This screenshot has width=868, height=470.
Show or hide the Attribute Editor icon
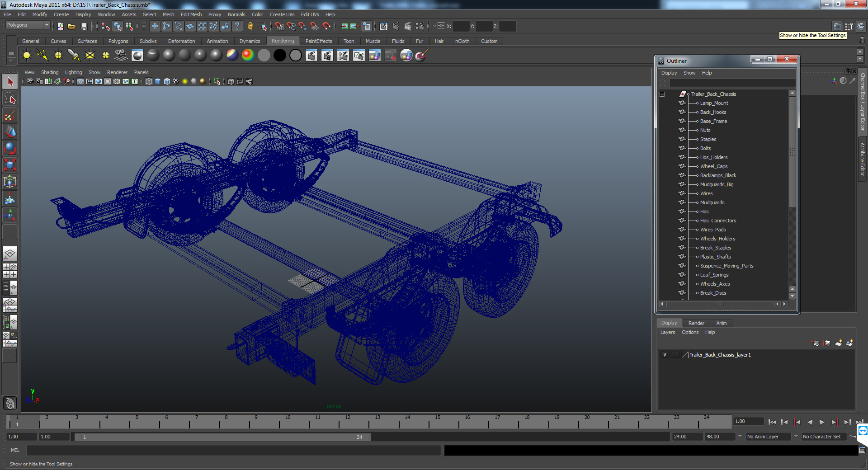click(x=837, y=26)
